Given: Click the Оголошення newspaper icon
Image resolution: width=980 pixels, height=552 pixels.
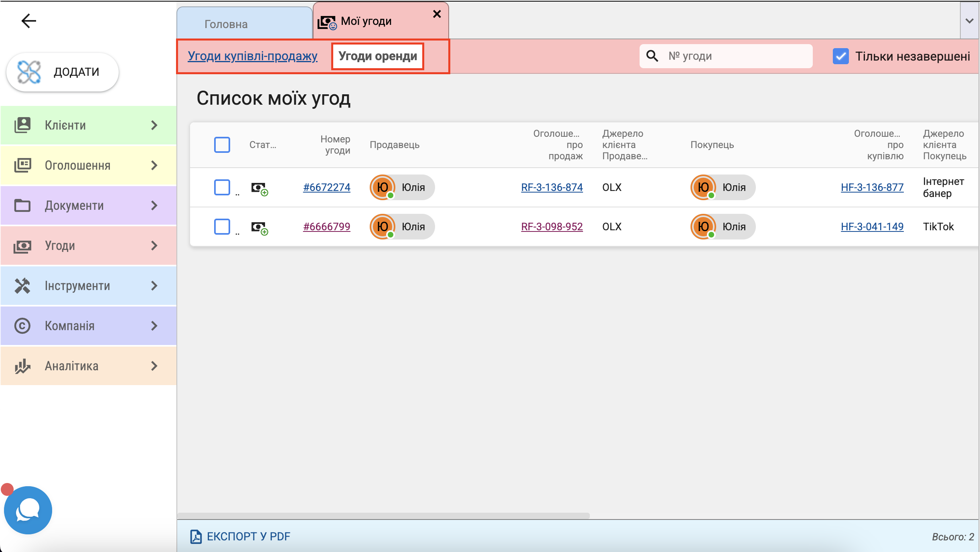Looking at the screenshot, I should coord(22,165).
